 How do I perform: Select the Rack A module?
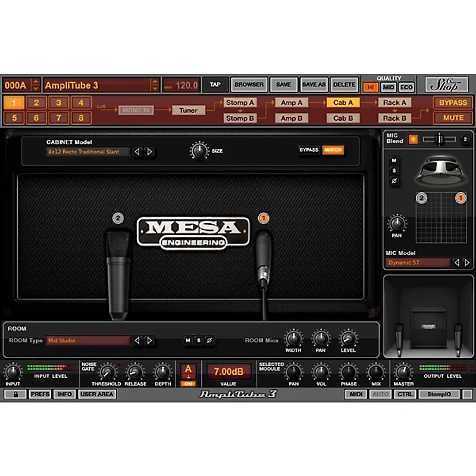(x=394, y=102)
